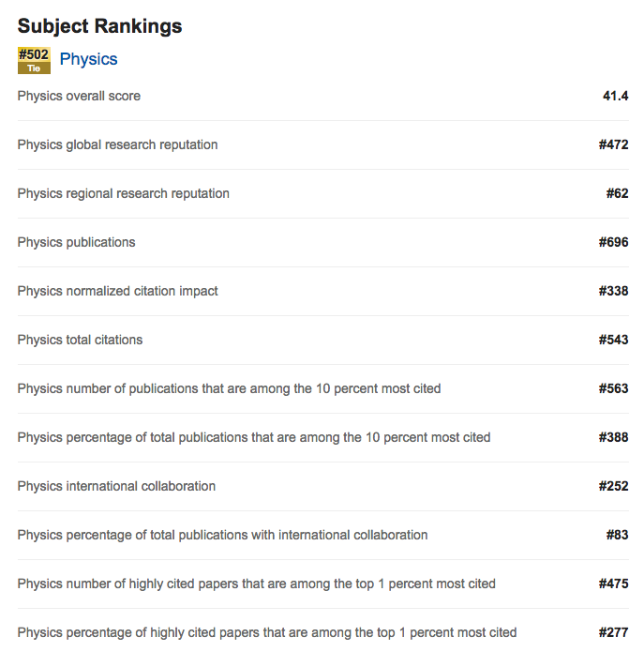This screenshot has width=644, height=652.
Task: Click the #563 rank value
Action: [x=613, y=388]
